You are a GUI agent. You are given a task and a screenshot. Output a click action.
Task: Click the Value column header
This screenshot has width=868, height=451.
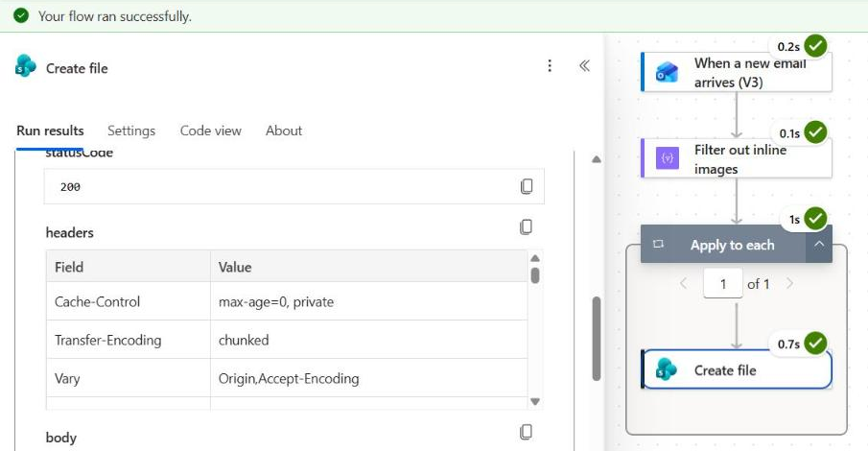368,267
